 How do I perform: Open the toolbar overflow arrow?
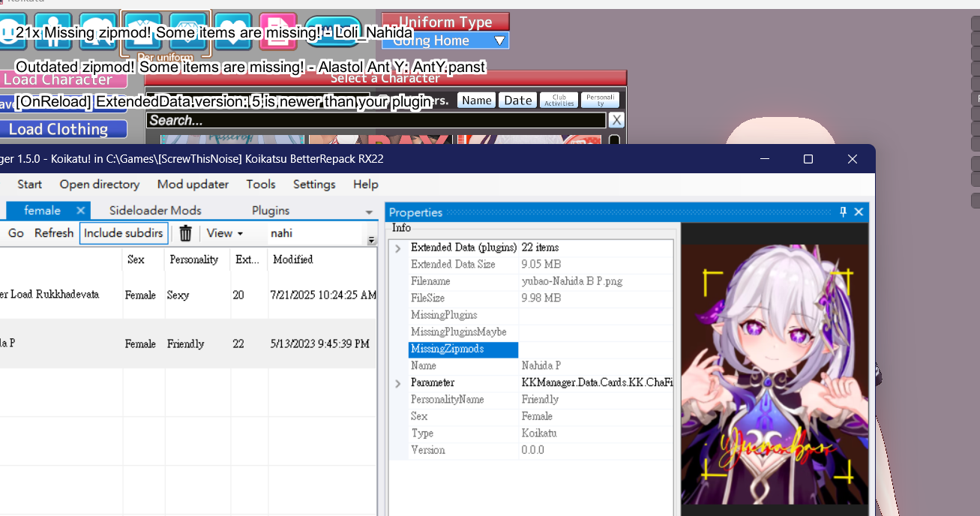click(x=371, y=241)
